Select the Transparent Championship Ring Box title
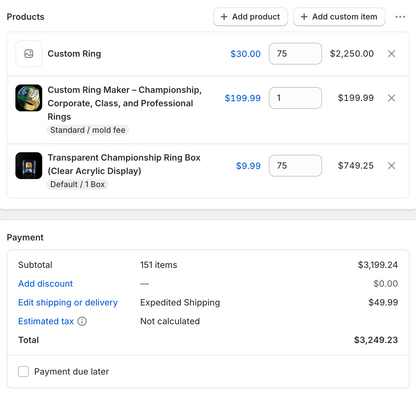416x393 pixels. (x=124, y=164)
